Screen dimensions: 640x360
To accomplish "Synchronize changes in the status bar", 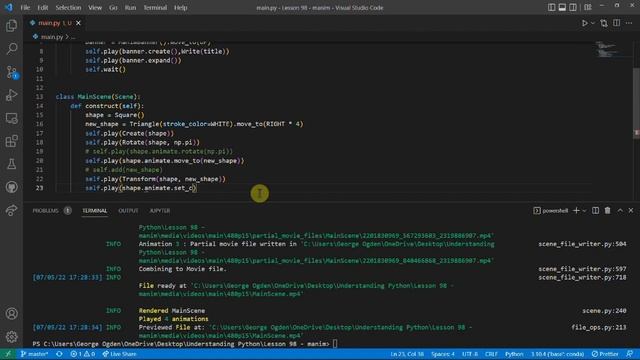I will click(60, 354).
